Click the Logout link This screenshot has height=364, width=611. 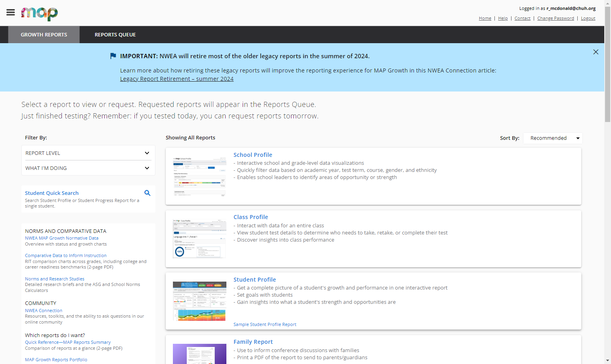coord(588,18)
